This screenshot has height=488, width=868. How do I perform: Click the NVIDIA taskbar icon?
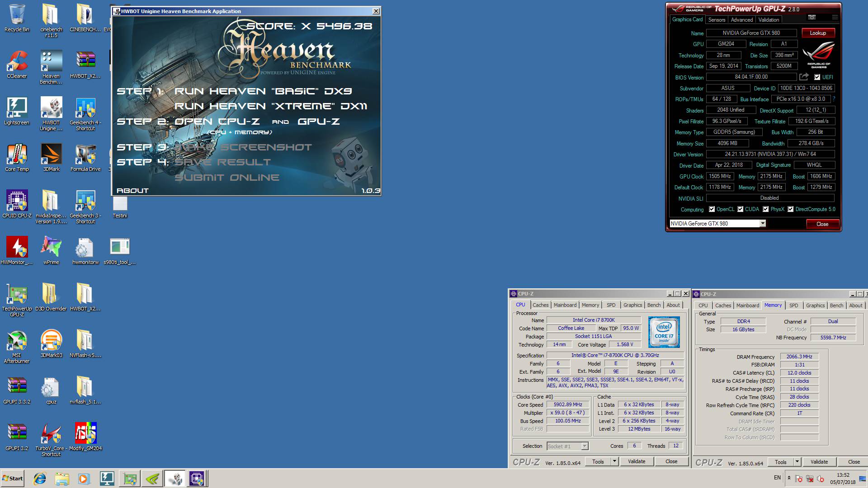tap(152, 479)
